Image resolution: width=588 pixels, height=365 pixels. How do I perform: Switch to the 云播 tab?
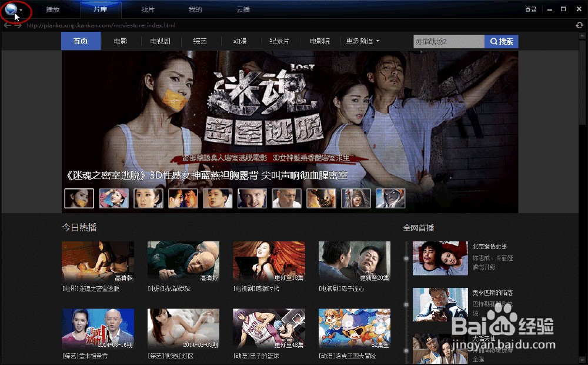(241, 9)
